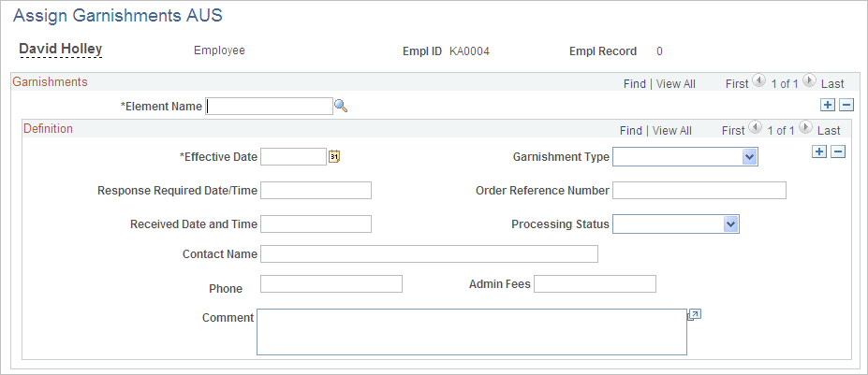The height and width of the screenshot is (375, 868).
Task: Click the Response Required Date/Time field
Action: tap(316, 190)
